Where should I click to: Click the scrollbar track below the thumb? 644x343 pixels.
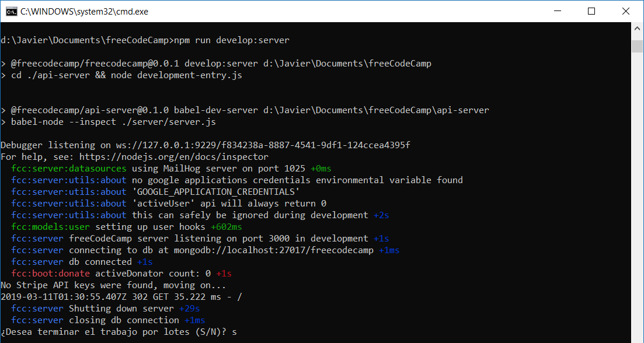[x=638, y=175]
